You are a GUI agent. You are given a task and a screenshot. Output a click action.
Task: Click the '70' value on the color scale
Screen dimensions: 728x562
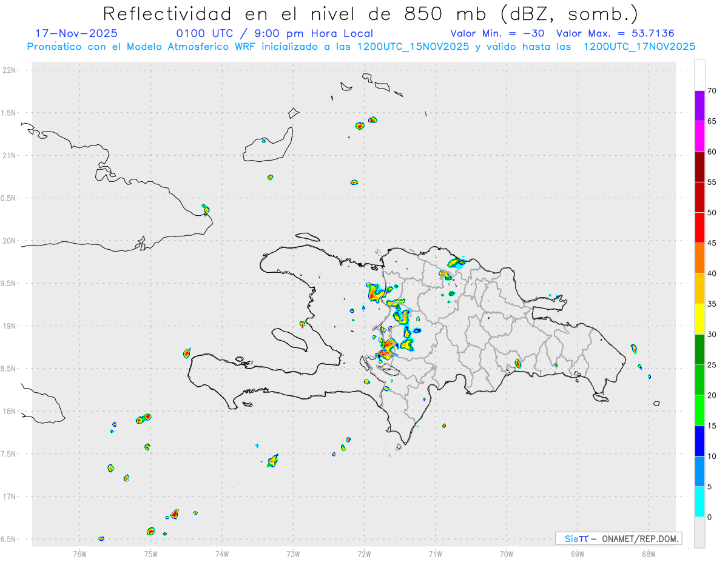coord(712,91)
